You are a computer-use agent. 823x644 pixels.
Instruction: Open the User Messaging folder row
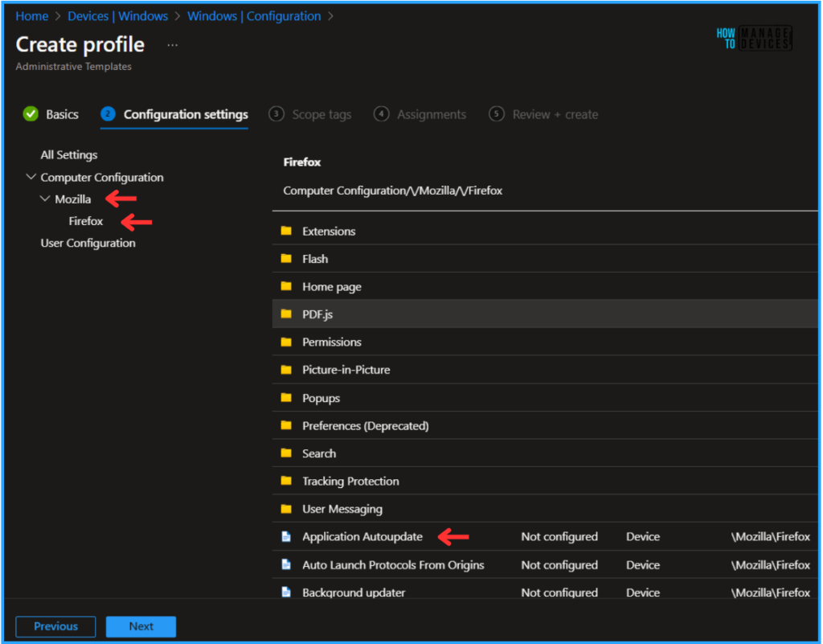[x=545, y=509]
